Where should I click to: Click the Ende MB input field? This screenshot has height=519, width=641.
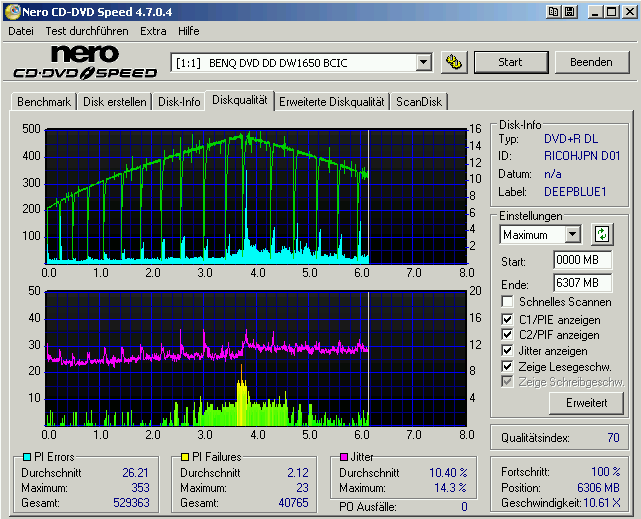tap(581, 283)
